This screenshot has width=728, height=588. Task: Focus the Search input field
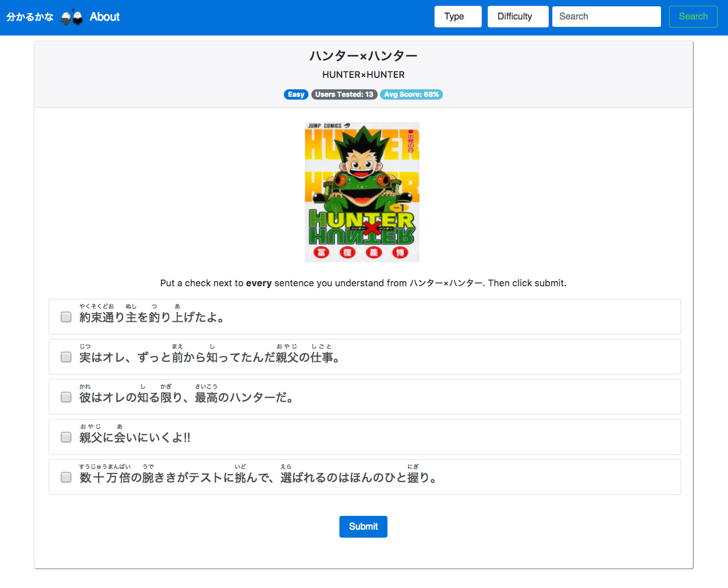coord(607,17)
